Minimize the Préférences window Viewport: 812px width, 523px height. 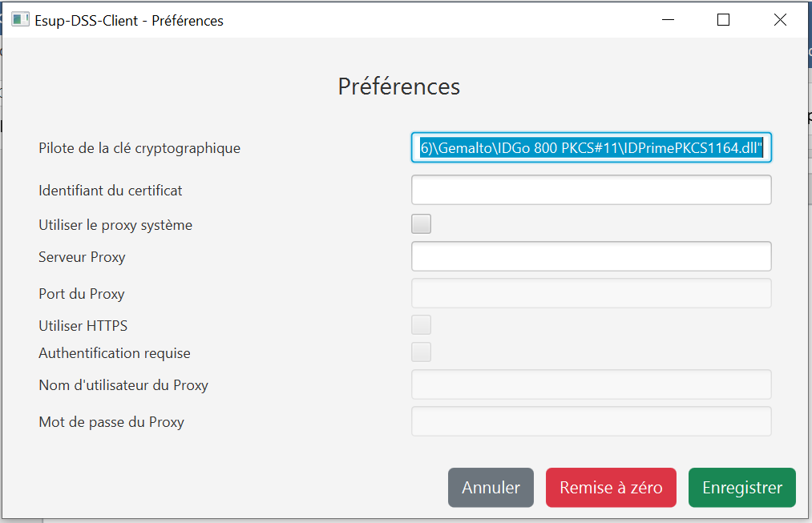(666, 20)
